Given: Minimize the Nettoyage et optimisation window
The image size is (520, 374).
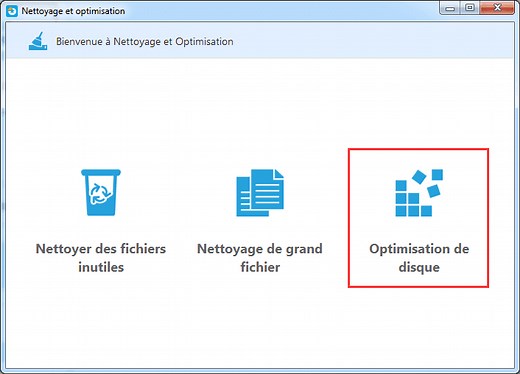Looking at the screenshot, I should [x=450, y=8].
